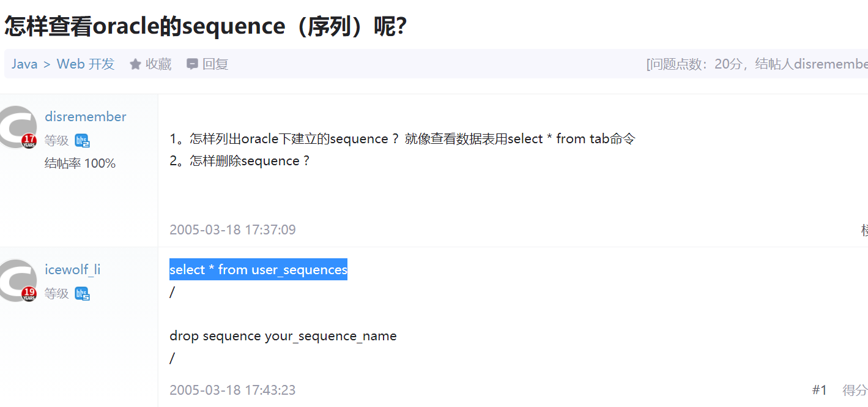Open disremember's avatar image
Screen dimensions: 868x407
[17, 127]
